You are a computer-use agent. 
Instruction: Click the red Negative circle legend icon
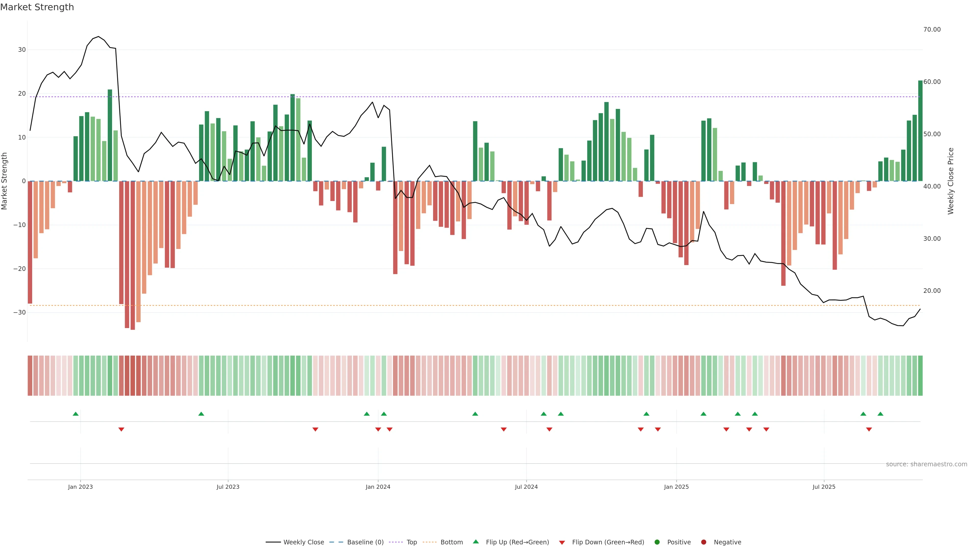click(x=703, y=542)
